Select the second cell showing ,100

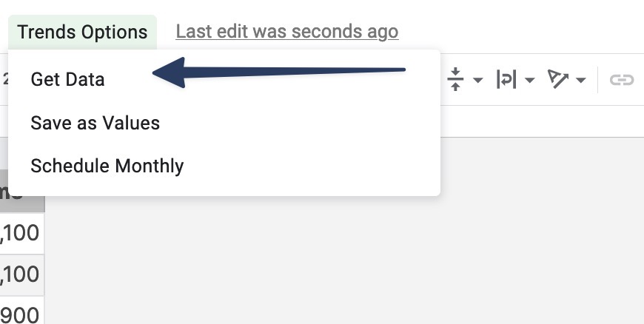click(21, 274)
